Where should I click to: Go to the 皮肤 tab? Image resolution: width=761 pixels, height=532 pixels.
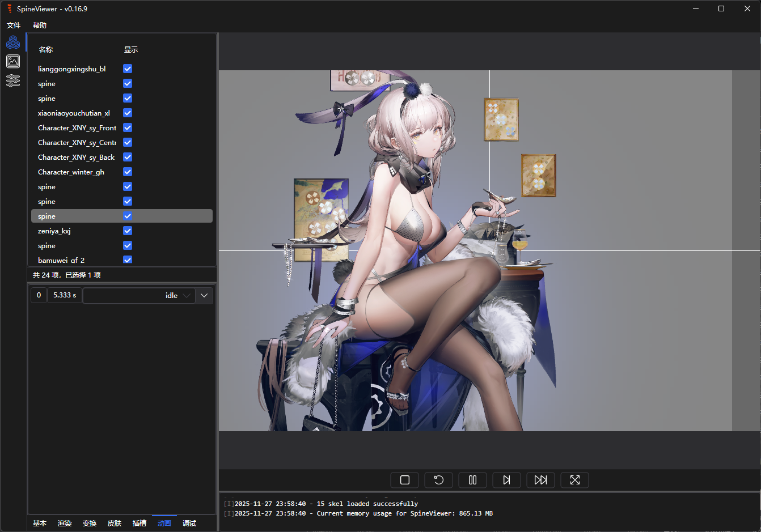[115, 523]
